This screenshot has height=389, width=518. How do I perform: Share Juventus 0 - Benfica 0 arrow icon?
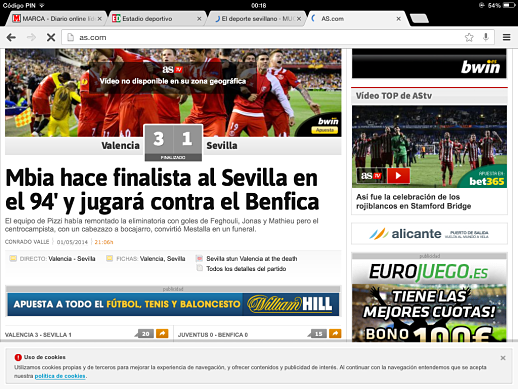(x=335, y=333)
